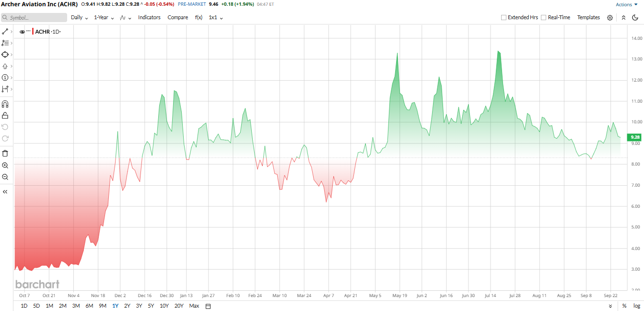Set range to 3Y
This screenshot has height=311, width=644.
(x=139, y=306)
